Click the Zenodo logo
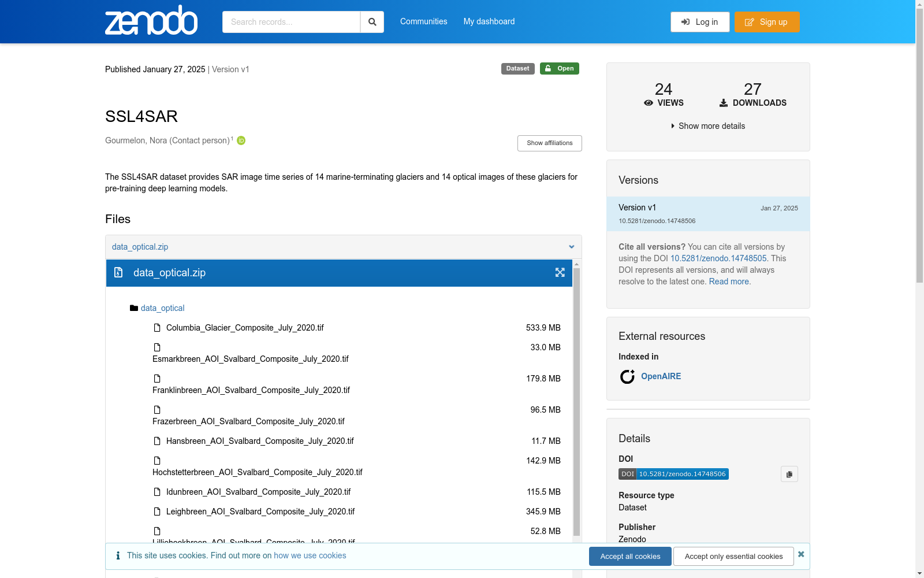Image resolution: width=924 pixels, height=578 pixels. (x=151, y=20)
